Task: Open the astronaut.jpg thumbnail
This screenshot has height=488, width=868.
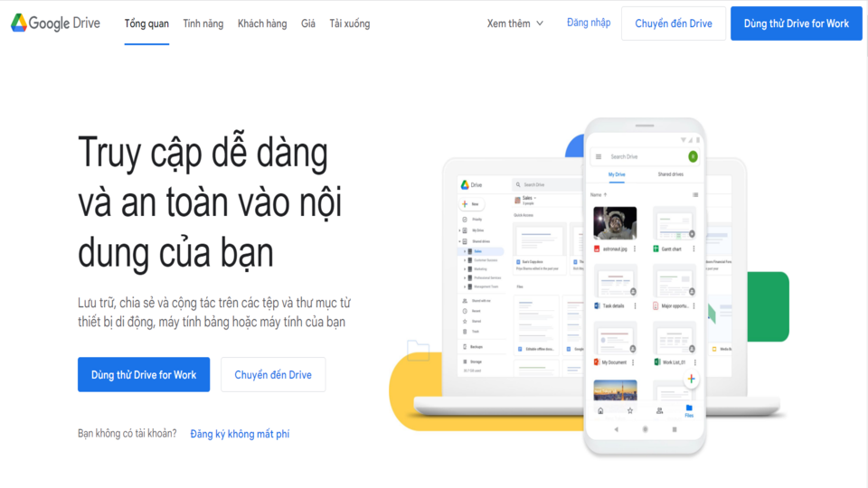Action: (615, 222)
